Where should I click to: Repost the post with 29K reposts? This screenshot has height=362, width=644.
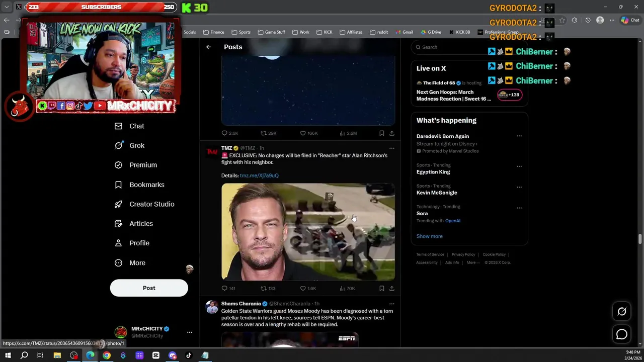point(268,133)
